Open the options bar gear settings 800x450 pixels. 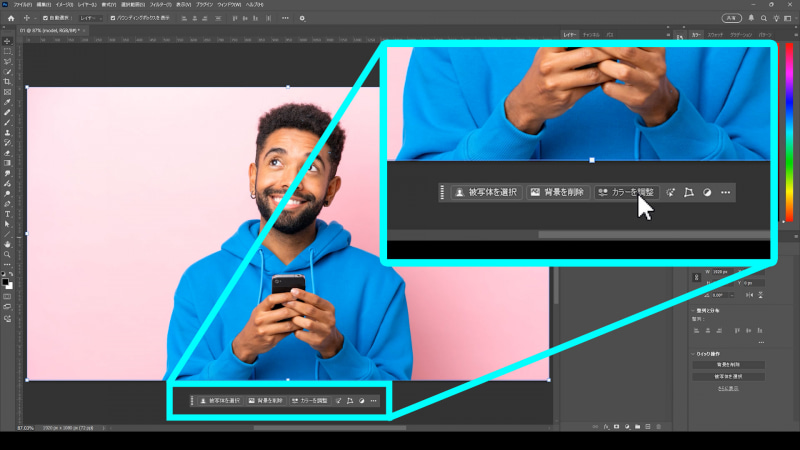[x=302, y=18]
